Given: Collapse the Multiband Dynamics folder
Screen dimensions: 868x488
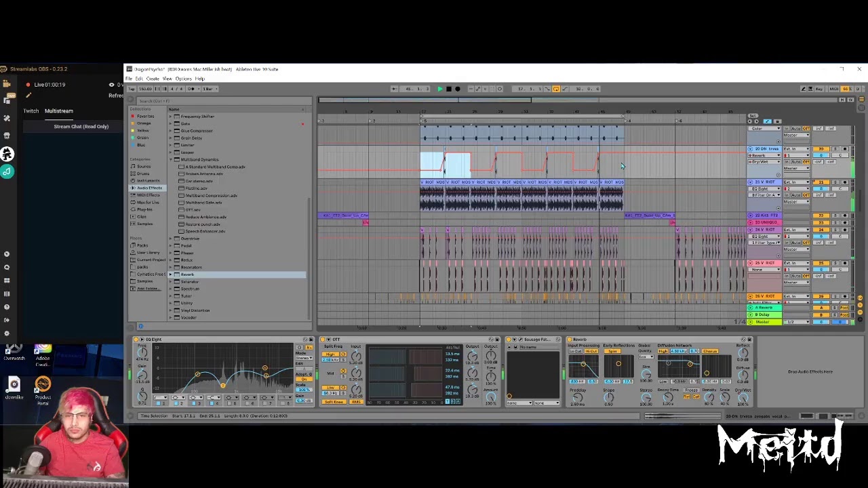Looking at the screenshot, I should [171, 159].
